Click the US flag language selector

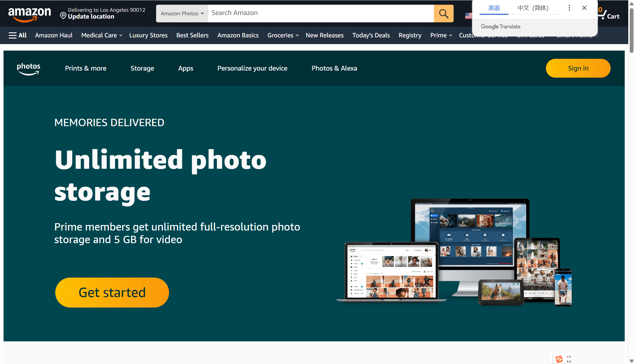pyautogui.click(x=468, y=16)
